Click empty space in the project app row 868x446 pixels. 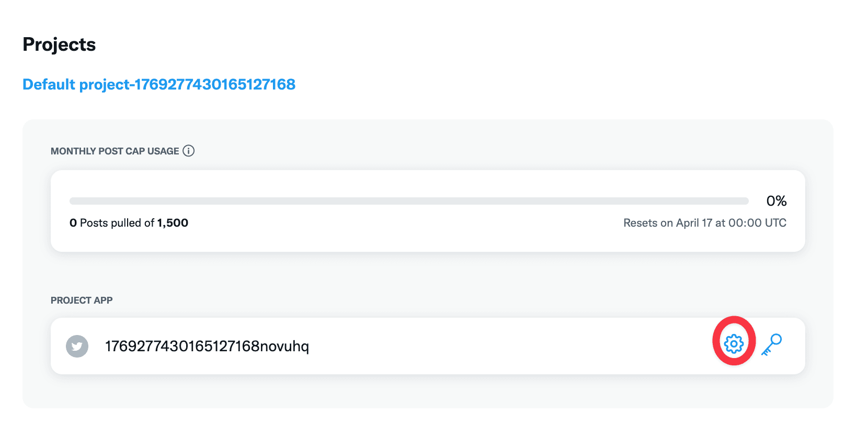tap(512, 346)
